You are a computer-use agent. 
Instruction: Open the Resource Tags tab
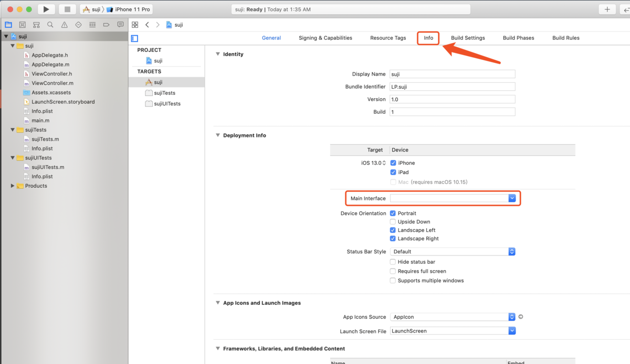pos(388,38)
